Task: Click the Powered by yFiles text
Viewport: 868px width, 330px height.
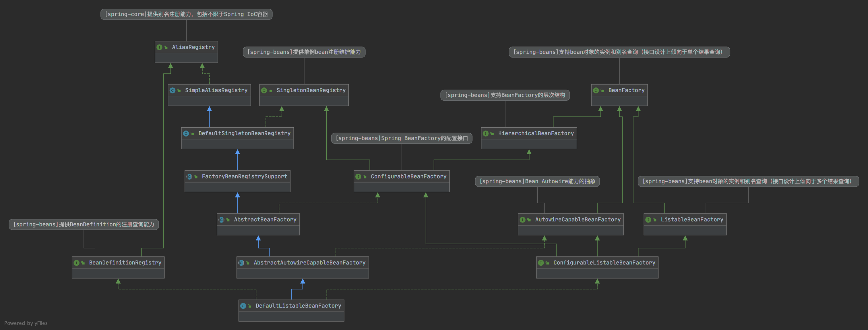Action: pos(26,323)
